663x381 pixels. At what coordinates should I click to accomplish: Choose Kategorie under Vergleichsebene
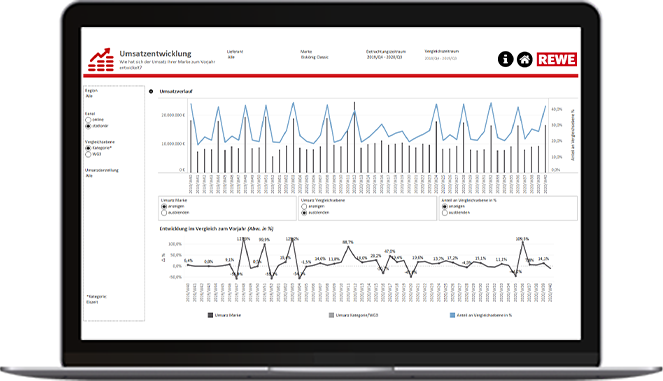88,148
